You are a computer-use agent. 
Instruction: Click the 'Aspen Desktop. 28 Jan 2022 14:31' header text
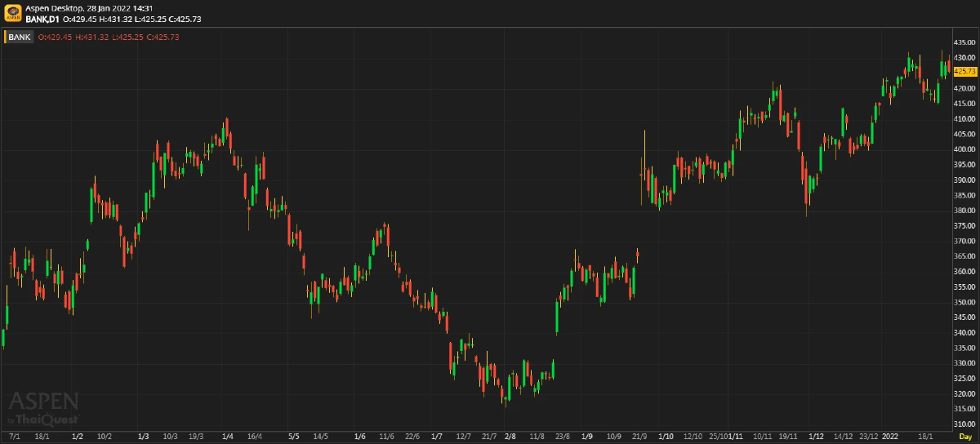point(90,7)
